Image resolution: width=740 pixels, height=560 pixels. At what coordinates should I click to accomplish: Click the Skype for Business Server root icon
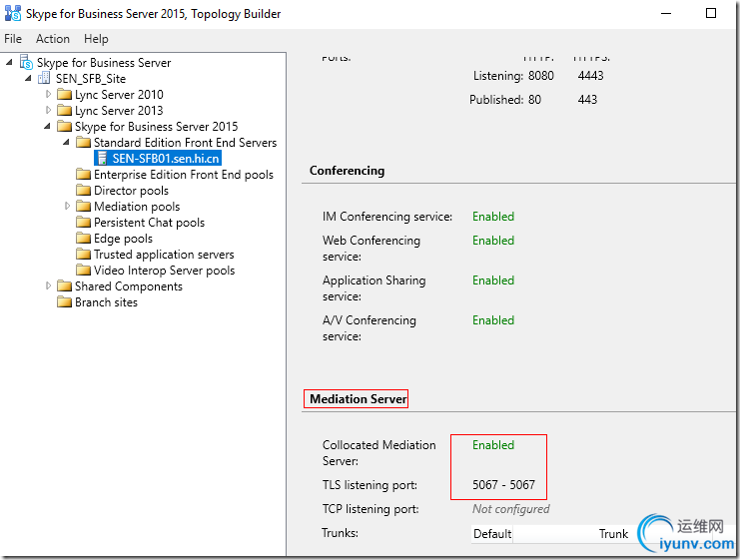[26, 62]
